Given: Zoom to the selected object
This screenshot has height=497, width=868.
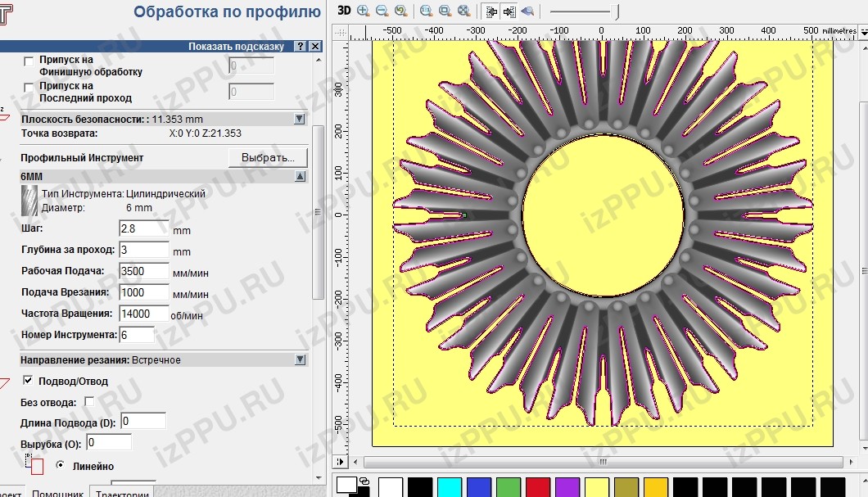Looking at the screenshot, I should (x=445, y=11).
